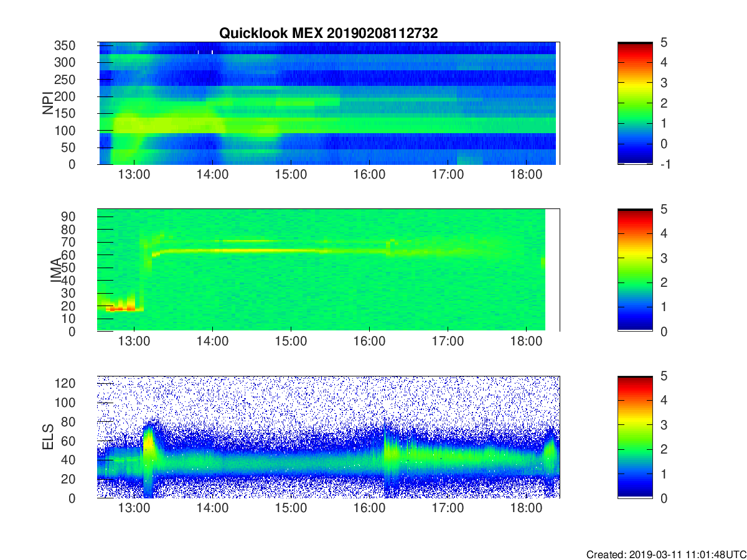The height and width of the screenshot is (560, 747).
Task: Click inside the NPI spectrogram plot
Action: tap(328, 103)
